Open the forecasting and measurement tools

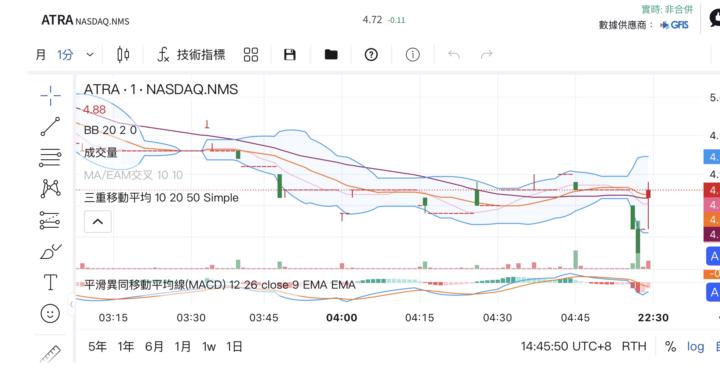50,220
